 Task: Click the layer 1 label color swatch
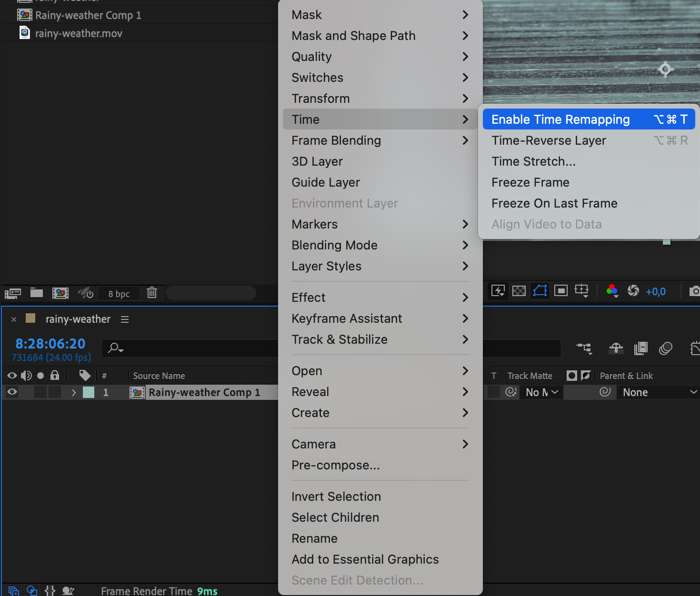(x=89, y=392)
